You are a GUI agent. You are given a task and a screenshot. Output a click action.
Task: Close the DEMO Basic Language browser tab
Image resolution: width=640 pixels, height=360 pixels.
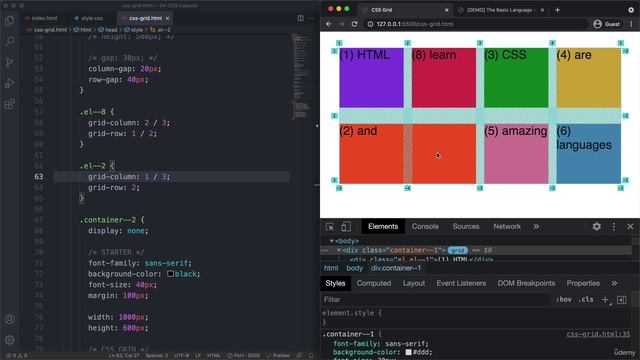tap(542, 10)
